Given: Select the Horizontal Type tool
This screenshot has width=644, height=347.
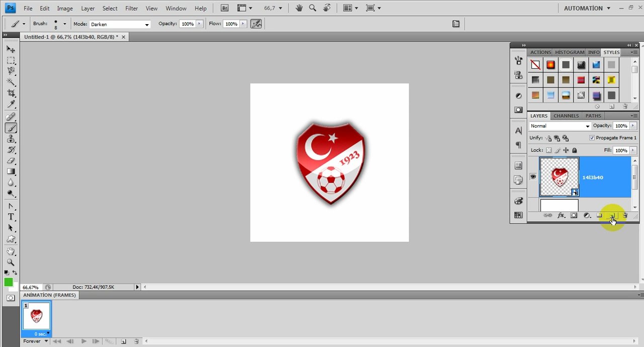Looking at the screenshot, I should (x=11, y=217).
